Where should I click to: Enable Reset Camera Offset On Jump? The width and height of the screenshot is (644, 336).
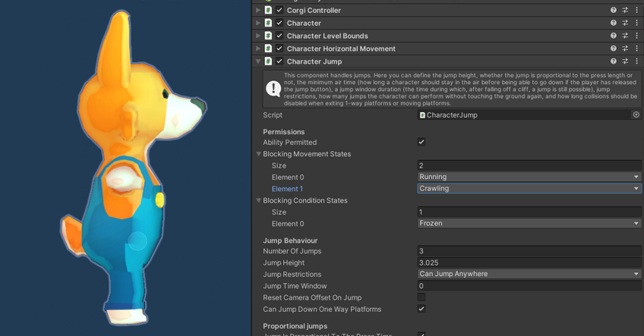tap(421, 297)
